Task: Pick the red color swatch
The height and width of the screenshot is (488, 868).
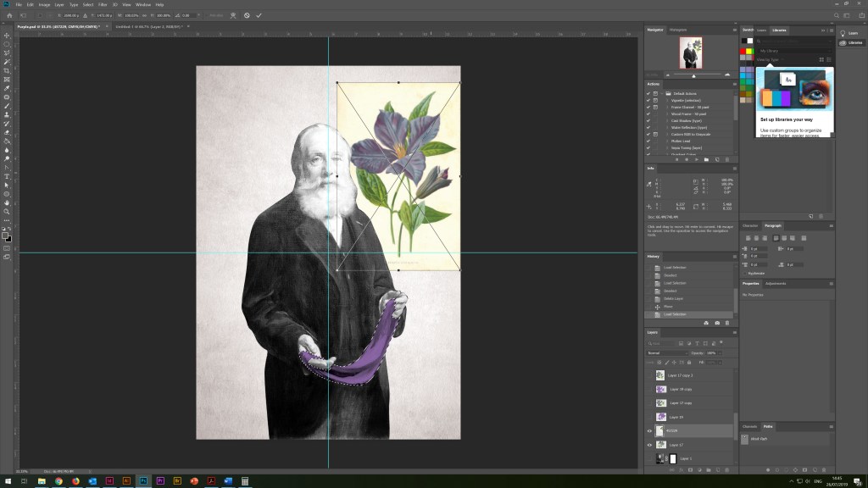Action: click(x=743, y=51)
